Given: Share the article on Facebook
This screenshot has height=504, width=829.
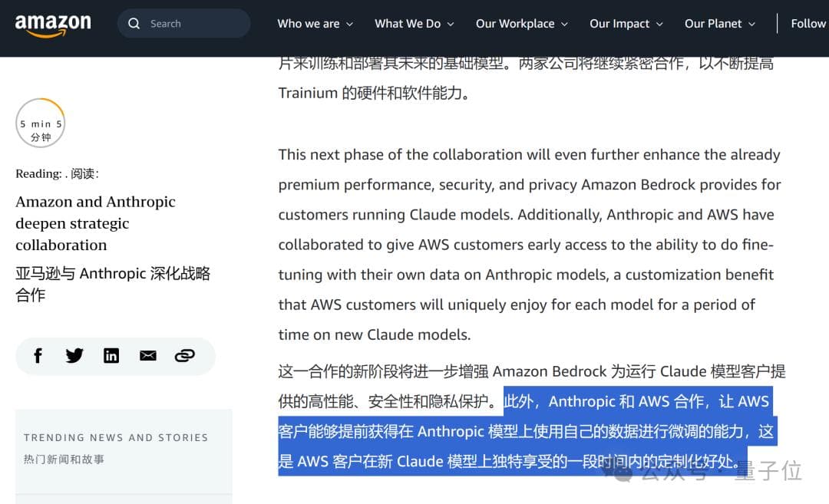Looking at the screenshot, I should (x=38, y=356).
